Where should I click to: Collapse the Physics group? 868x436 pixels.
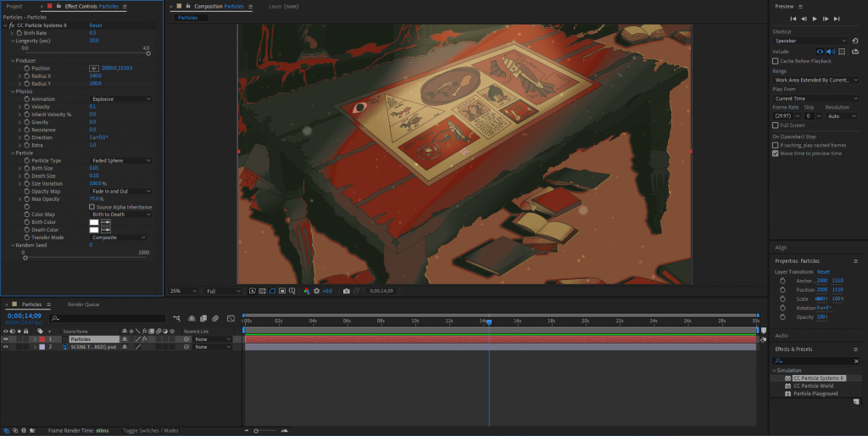(x=13, y=92)
